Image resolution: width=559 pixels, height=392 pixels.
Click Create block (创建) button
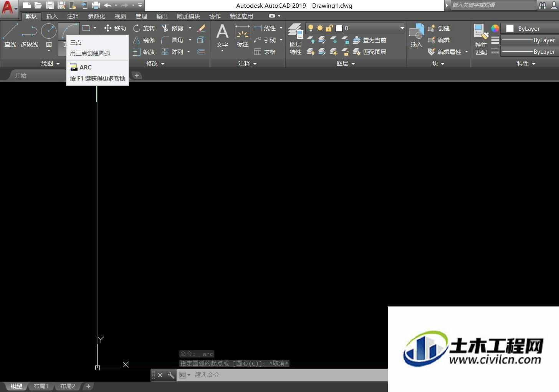tap(439, 28)
